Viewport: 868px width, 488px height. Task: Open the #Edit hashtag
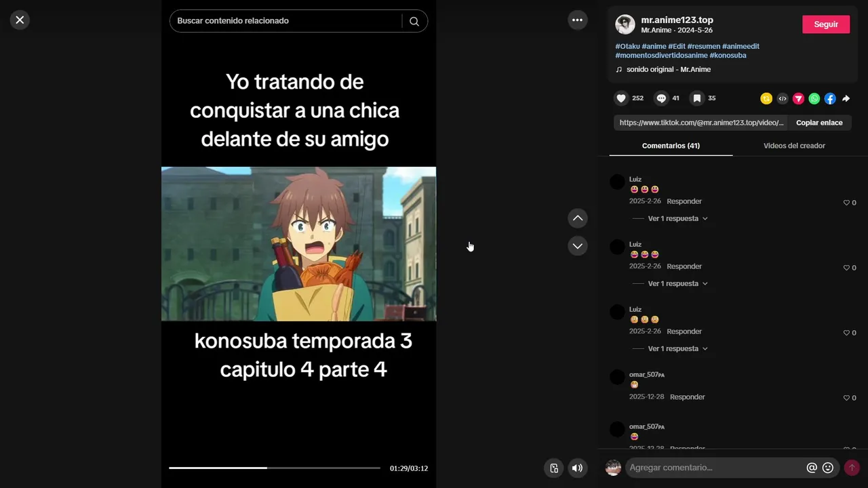pyautogui.click(x=676, y=46)
